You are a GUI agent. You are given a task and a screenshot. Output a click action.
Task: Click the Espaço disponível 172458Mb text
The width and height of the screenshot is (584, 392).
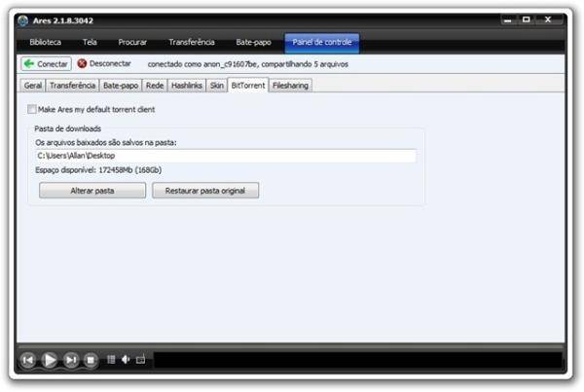click(98, 170)
